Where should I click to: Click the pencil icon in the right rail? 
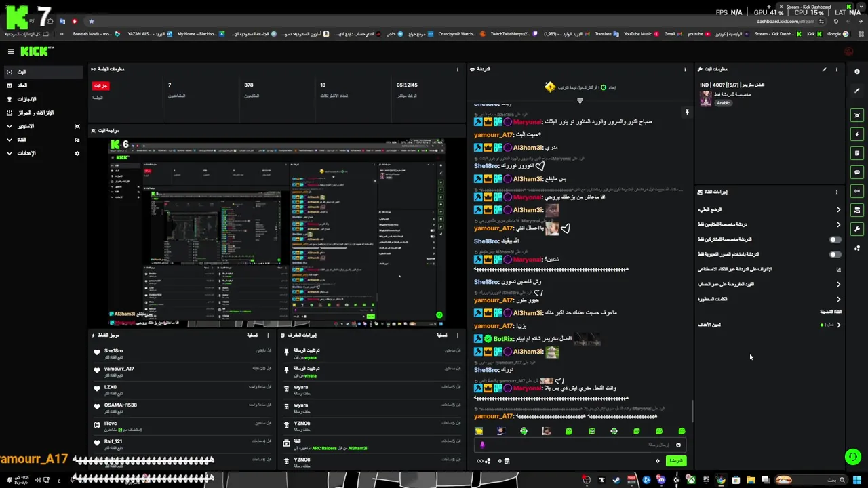[x=858, y=91]
